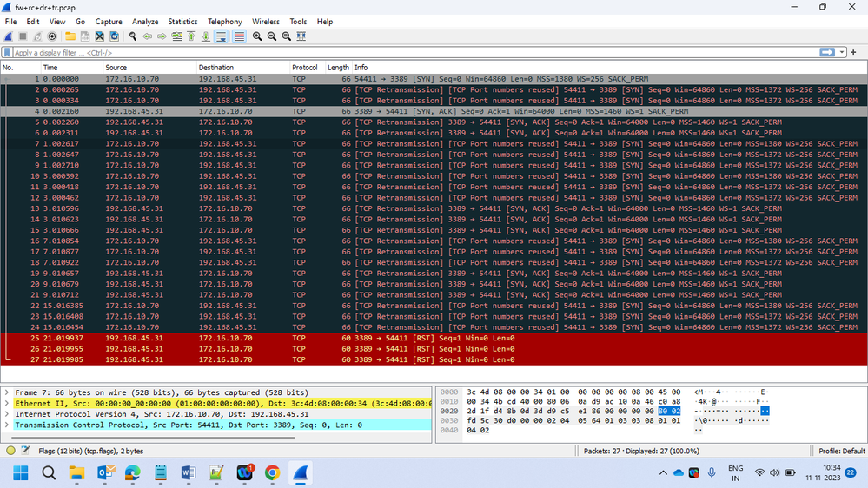Click the Save capture file icon
This screenshot has width=868, height=488.
pos(84,36)
